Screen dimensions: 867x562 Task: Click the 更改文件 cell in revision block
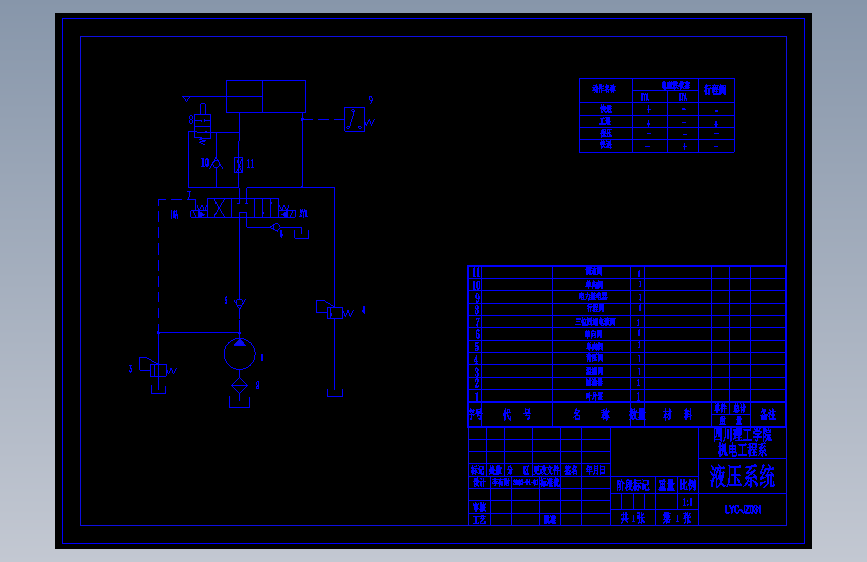click(x=547, y=470)
